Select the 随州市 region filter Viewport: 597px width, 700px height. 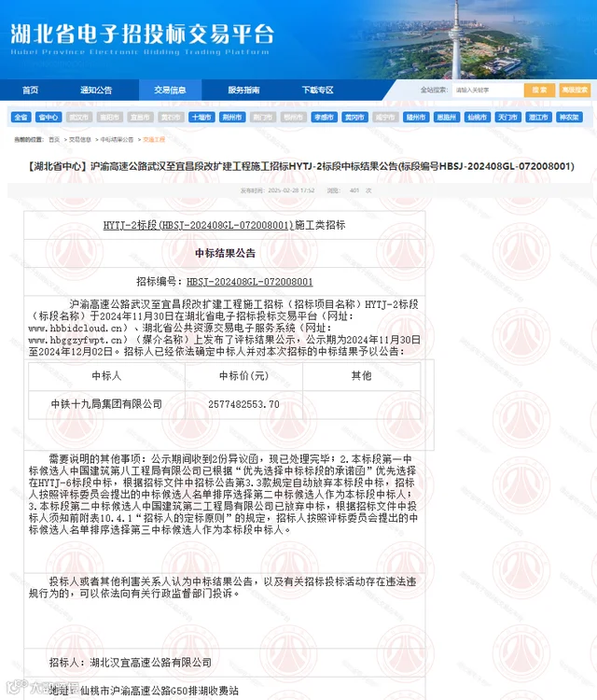[x=416, y=117]
